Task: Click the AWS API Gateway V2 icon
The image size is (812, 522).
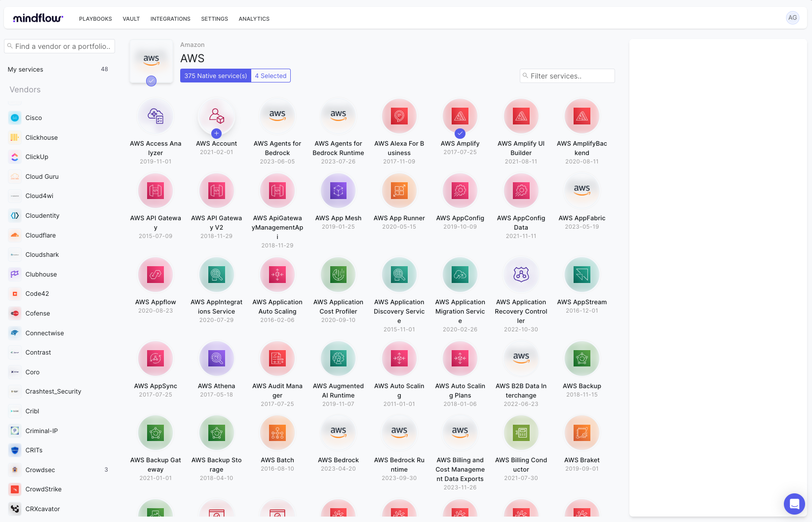Action: (x=217, y=191)
